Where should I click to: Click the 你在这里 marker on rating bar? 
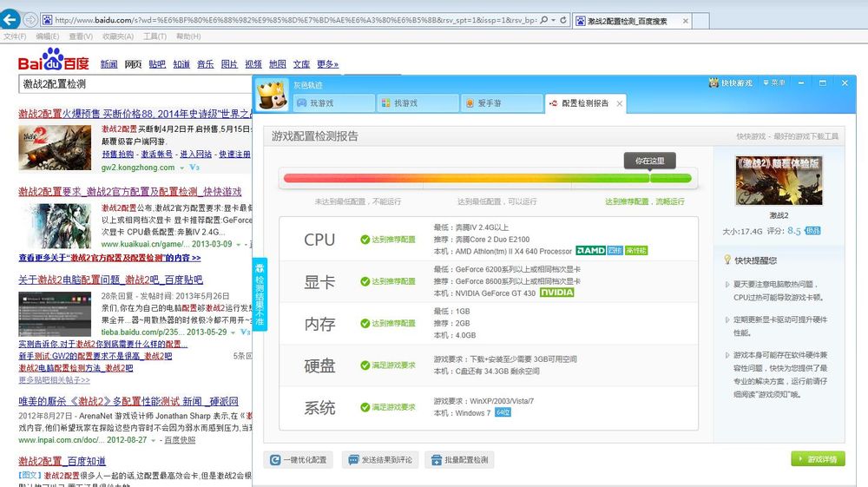650,161
